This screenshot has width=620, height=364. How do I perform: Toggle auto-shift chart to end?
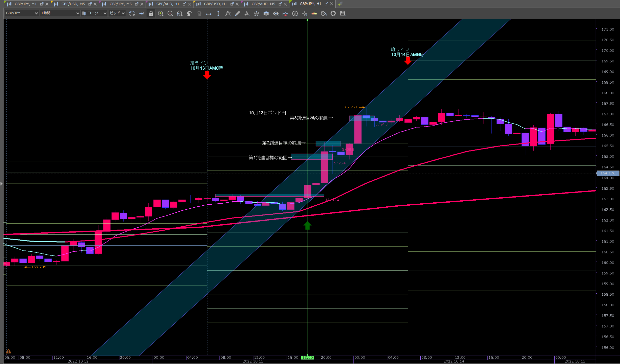point(141,14)
